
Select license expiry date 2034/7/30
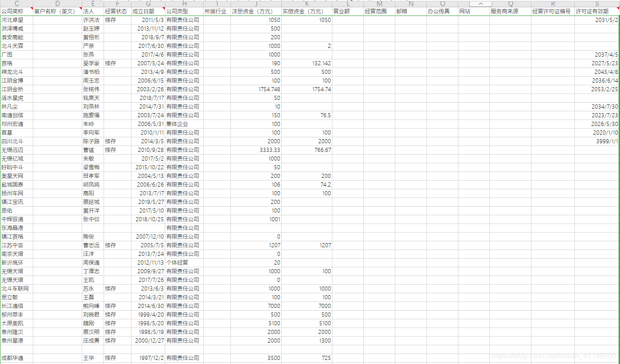tap(597, 106)
